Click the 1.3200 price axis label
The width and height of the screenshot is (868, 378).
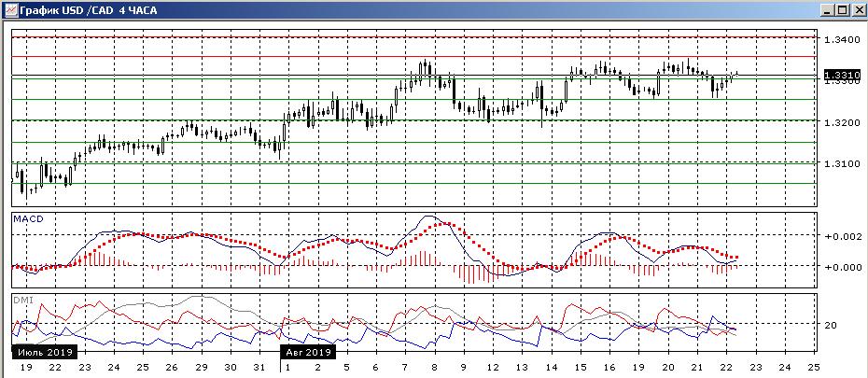point(841,122)
